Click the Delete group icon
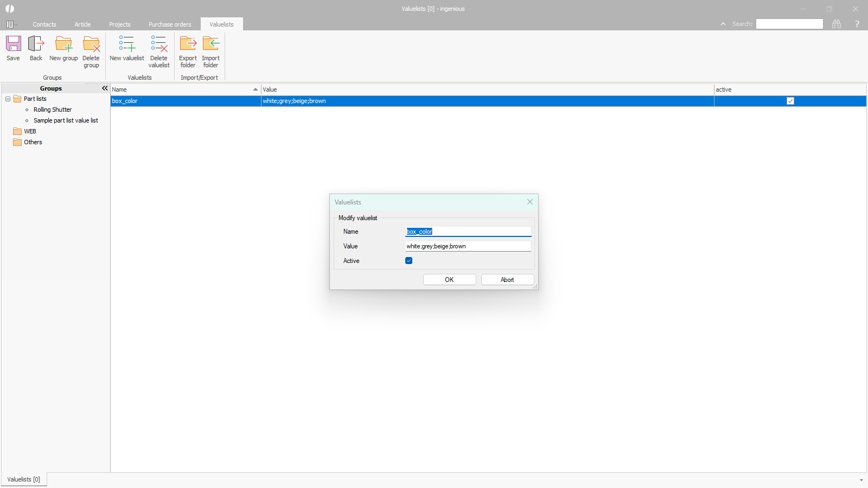The width and height of the screenshot is (868, 488). pos(91,44)
